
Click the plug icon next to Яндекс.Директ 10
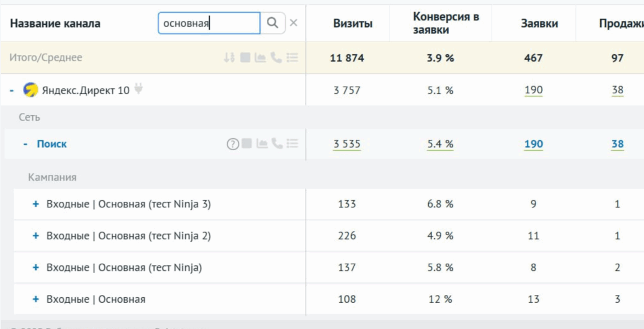tap(139, 89)
